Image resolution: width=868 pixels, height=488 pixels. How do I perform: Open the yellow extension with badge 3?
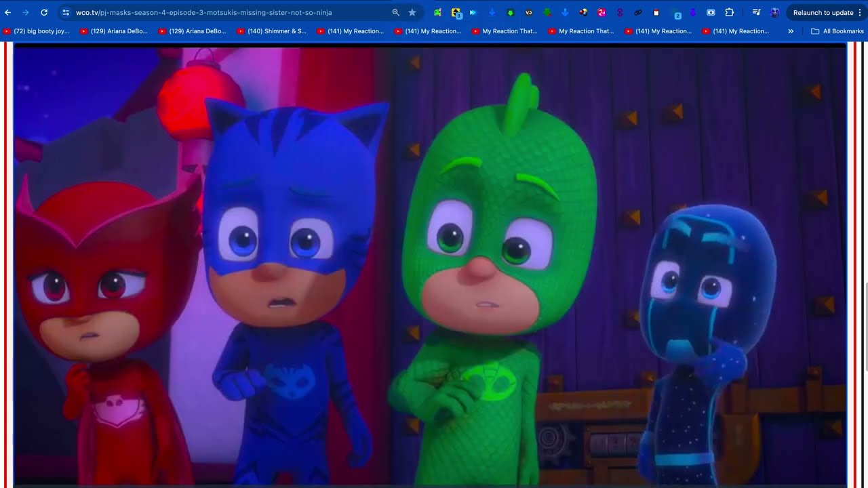456,12
